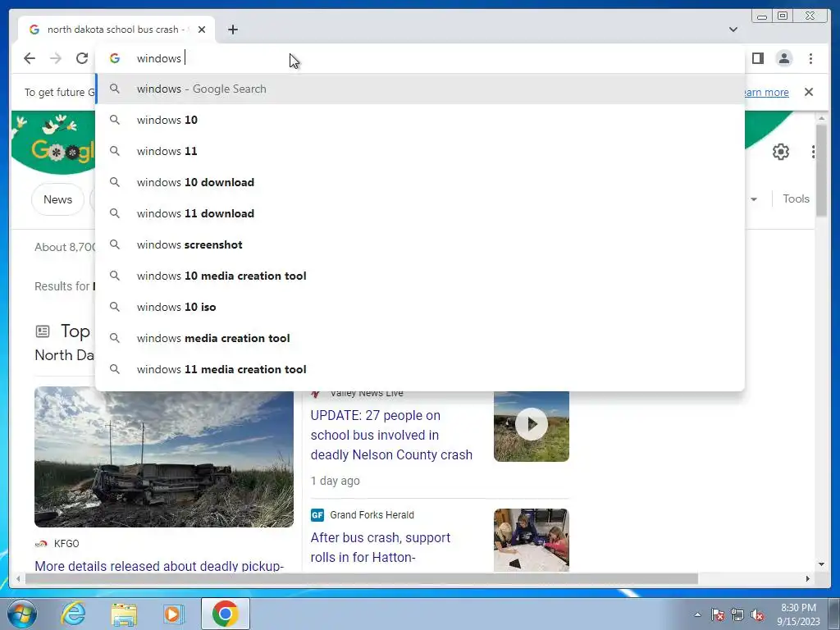Go back to the previous page
This screenshot has height=630, width=840.
(30, 58)
